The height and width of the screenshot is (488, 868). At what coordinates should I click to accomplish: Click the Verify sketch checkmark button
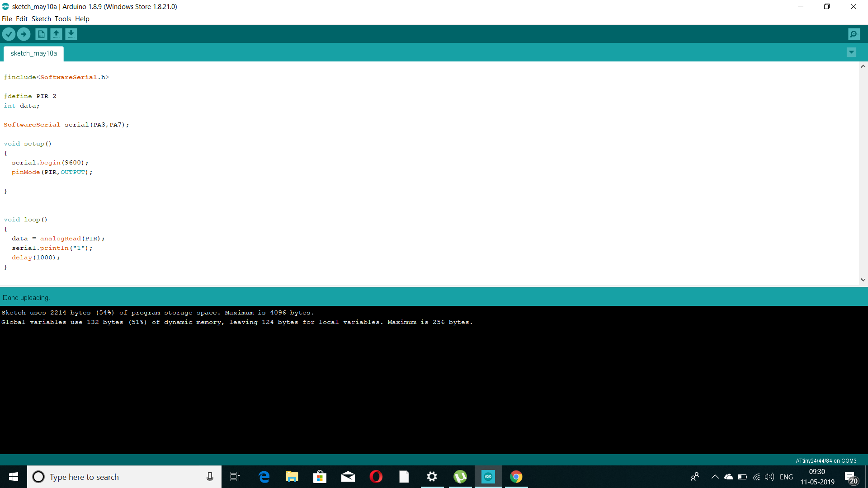(x=9, y=34)
